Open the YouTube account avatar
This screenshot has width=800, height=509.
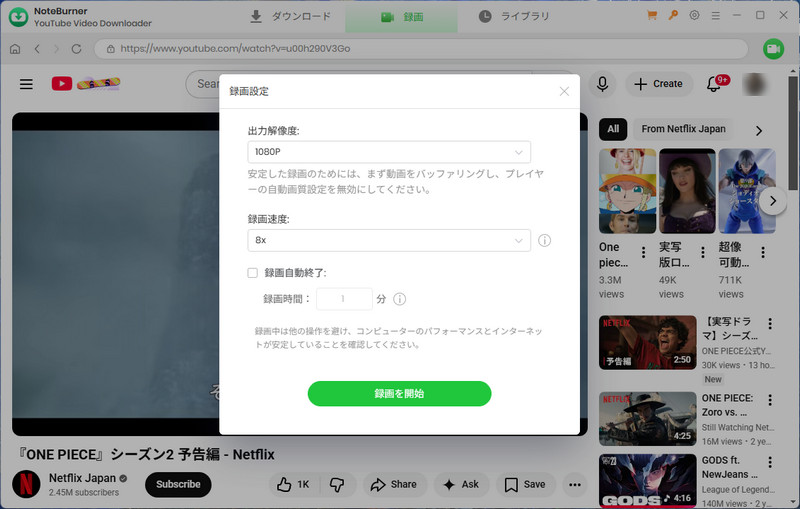pos(755,84)
